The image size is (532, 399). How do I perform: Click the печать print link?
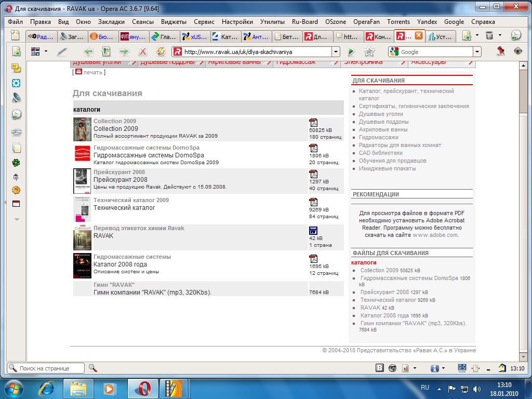tap(92, 72)
